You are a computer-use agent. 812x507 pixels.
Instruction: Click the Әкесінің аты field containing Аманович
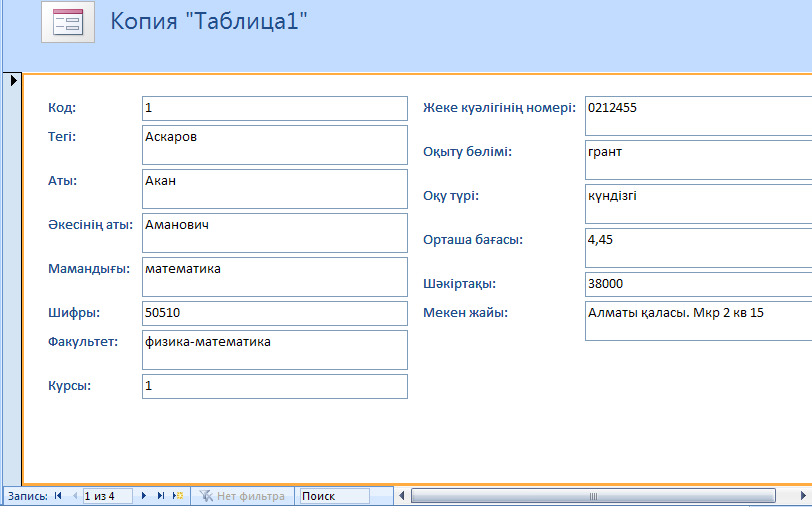(274, 233)
